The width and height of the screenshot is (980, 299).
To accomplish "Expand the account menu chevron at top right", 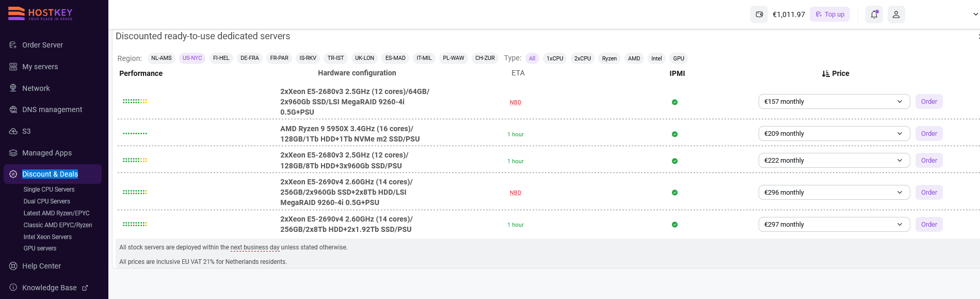I will tap(975, 14).
